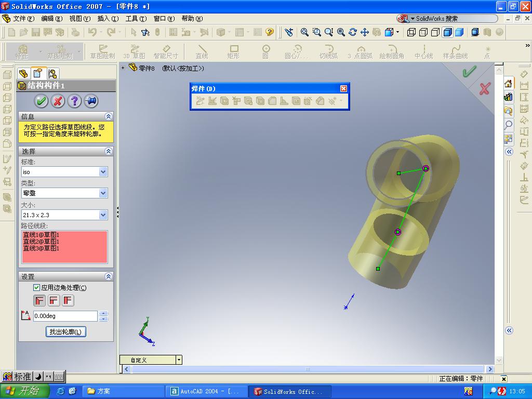This screenshot has width=532, height=399.
Task: Click Undo icon in standard toolbar
Action: (92, 32)
